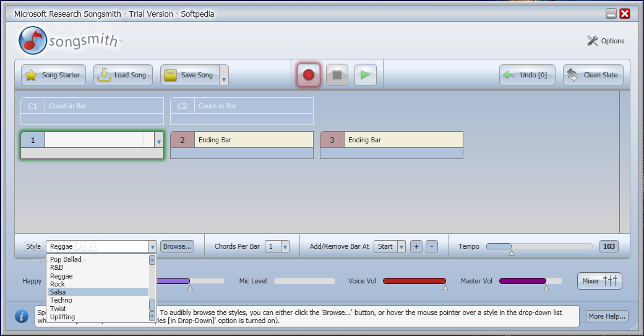Click the Happy slider purple bar
The width and height of the screenshot is (644, 336).
(173, 281)
